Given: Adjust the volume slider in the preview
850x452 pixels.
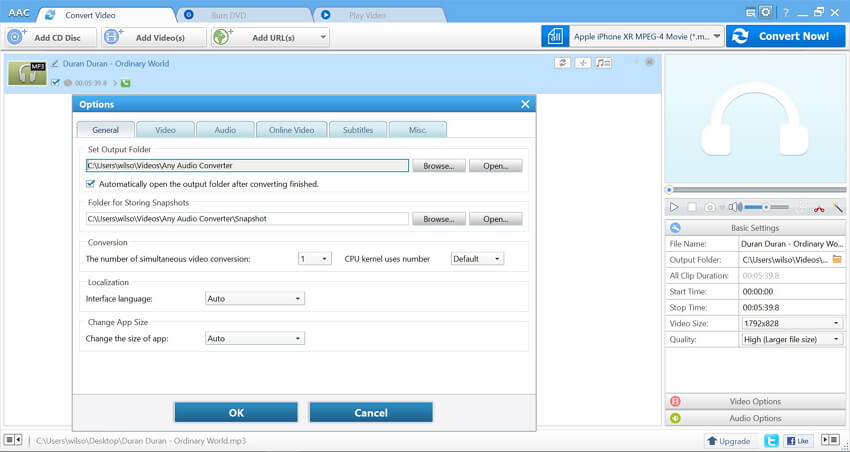Looking at the screenshot, I should [767, 207].
